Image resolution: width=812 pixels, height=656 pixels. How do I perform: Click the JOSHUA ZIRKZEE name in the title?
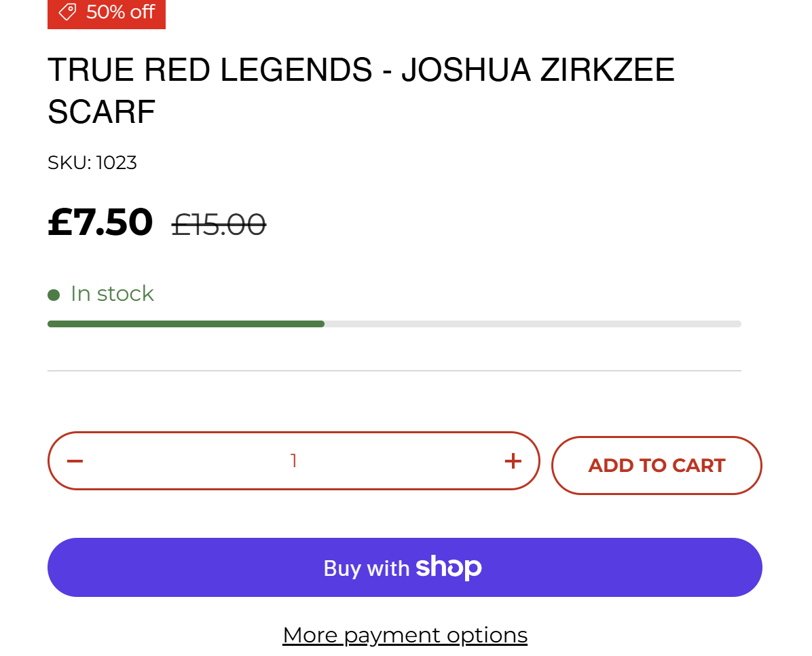coord(538,71)
